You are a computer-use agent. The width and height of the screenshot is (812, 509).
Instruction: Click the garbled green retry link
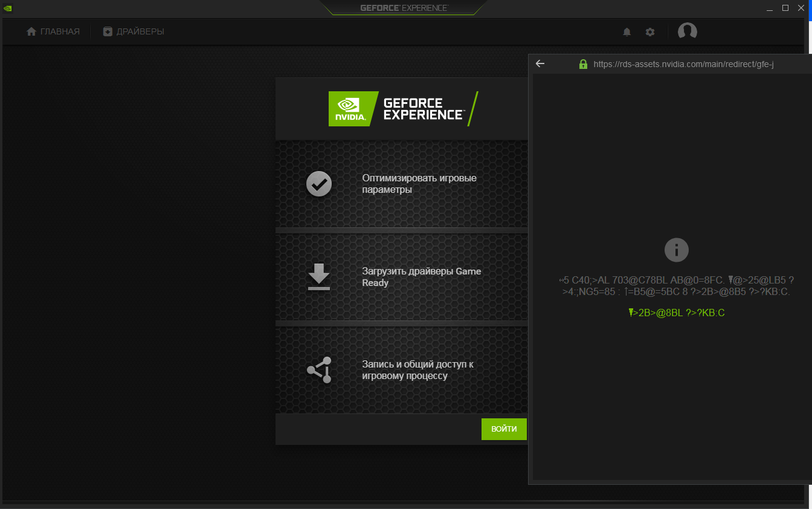point(677,313)
